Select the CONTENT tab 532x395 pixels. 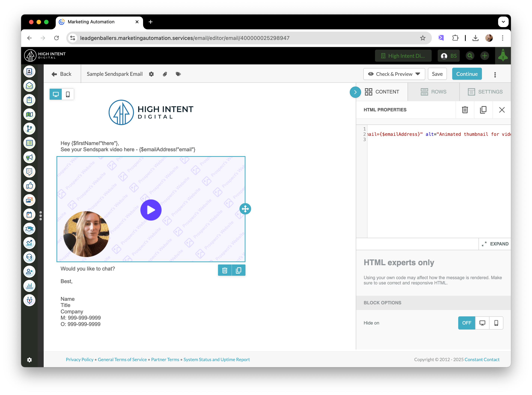tap(382, 92)
